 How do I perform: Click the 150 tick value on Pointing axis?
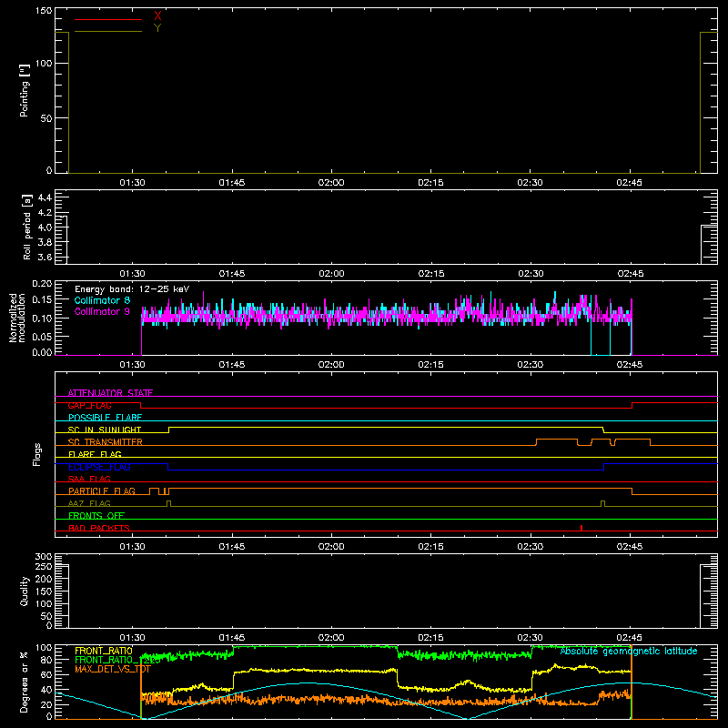(x=44, y=11)
